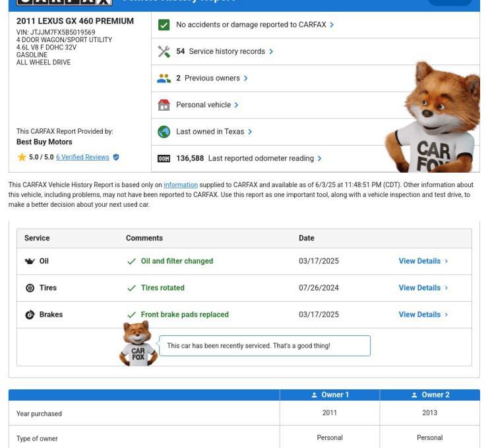The image size is (490, 448).
Task: Click checkmark beside Tires rotated
Action: pos(131,288)
